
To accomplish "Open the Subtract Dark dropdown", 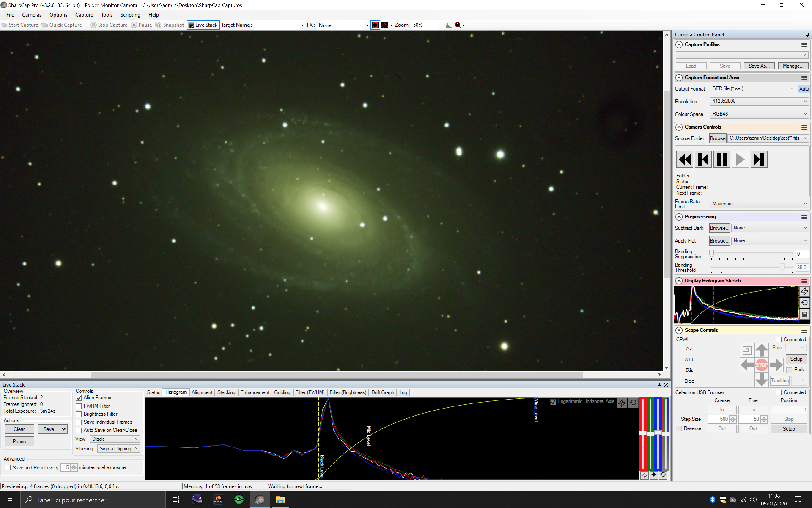I will 770,228.
